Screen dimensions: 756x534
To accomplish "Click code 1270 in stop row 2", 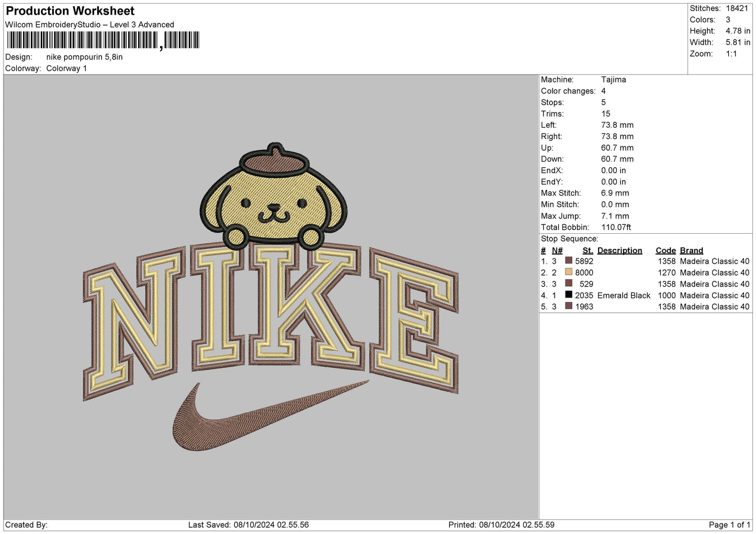I will coord(667,272).
